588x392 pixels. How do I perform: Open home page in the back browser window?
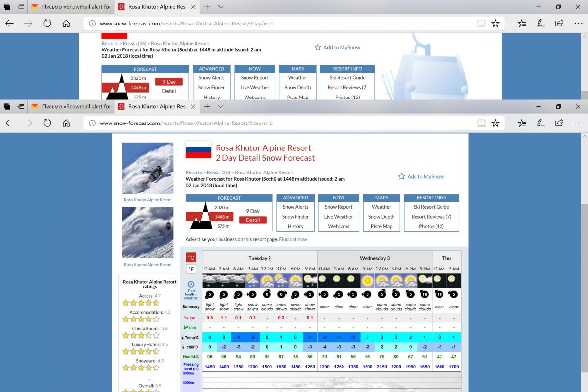click(x=67, y=23)
